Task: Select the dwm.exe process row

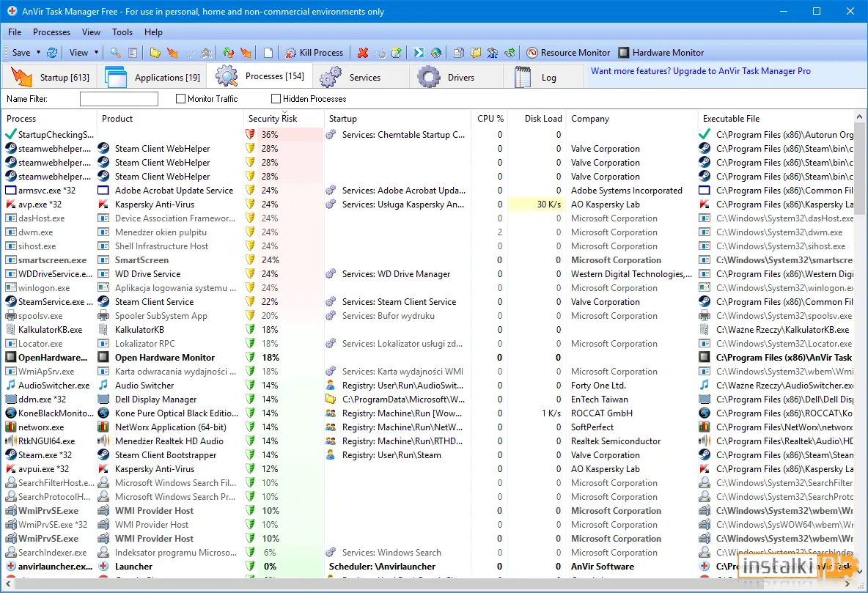Action: [x=428, y=232]
